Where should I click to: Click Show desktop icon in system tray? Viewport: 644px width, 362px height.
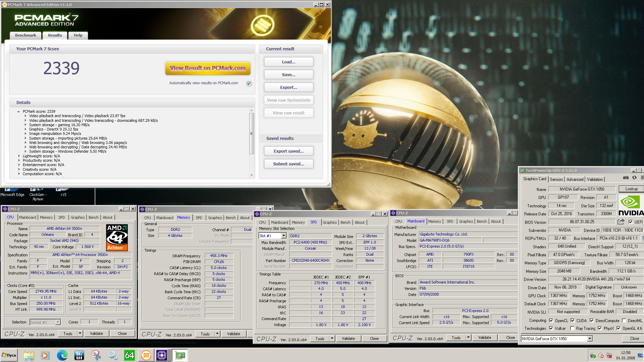coord(640,355)
